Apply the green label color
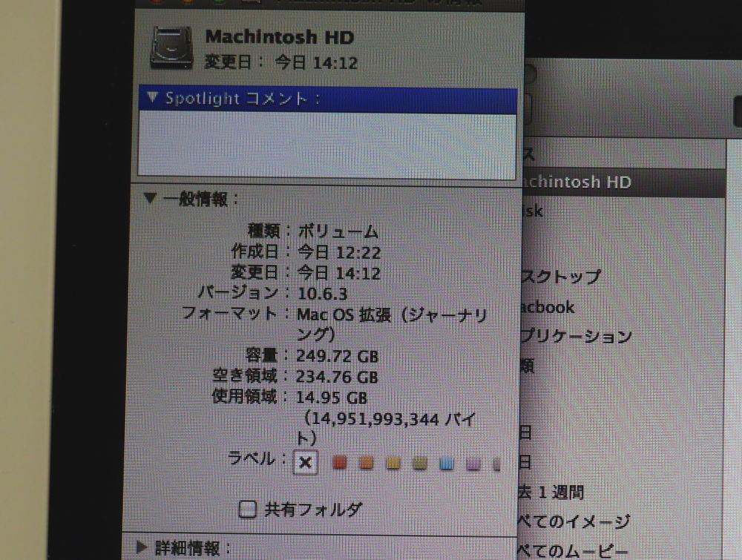This screenshot has width=742, height=560. point(420,464)
